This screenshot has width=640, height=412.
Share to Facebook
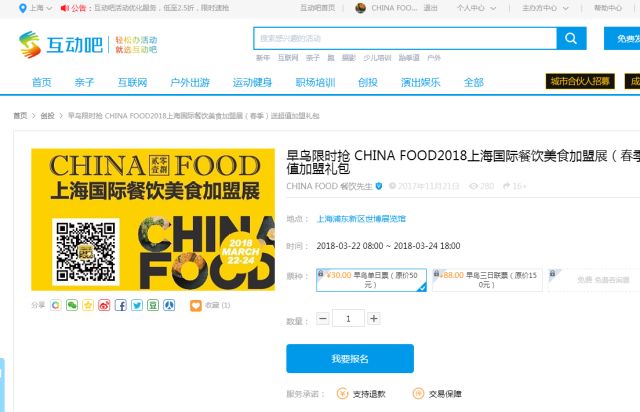120,305
